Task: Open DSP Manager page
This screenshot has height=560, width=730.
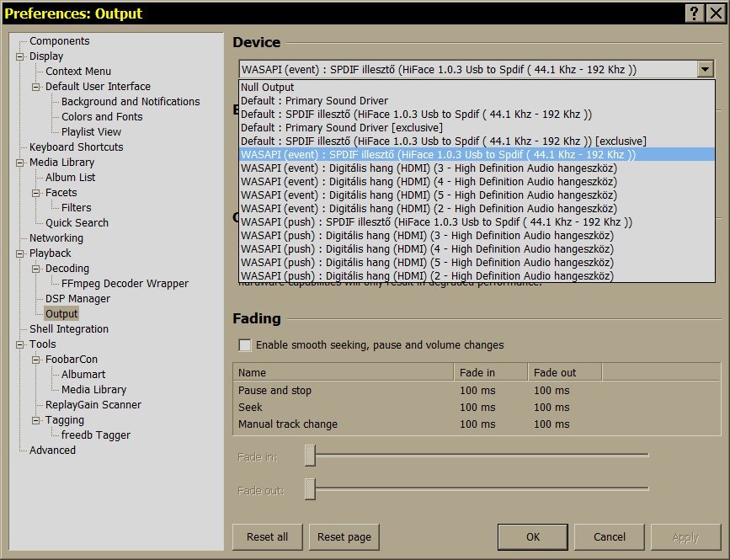Action: pyautogui.click(x=77, y=299)
